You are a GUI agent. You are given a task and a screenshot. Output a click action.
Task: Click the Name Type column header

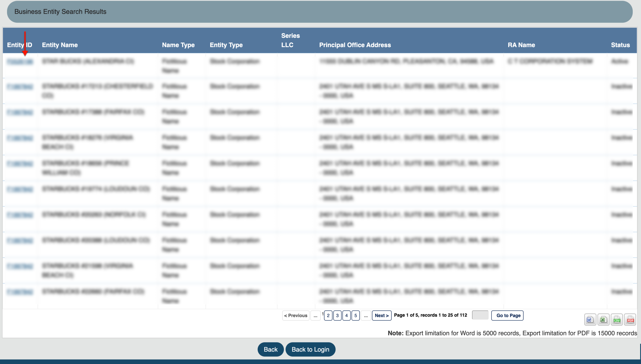(x=178, y=45)
